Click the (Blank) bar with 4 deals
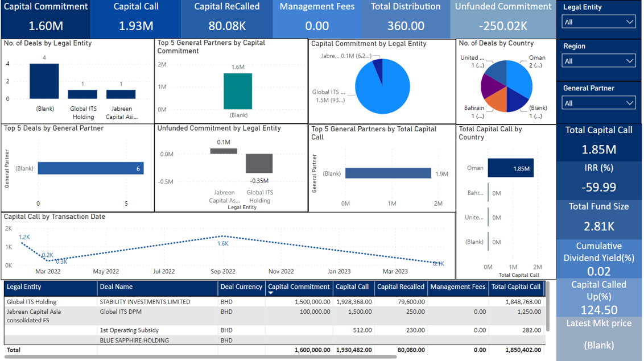This screenshot has height=361, width=644. click(x=44, y=81)
